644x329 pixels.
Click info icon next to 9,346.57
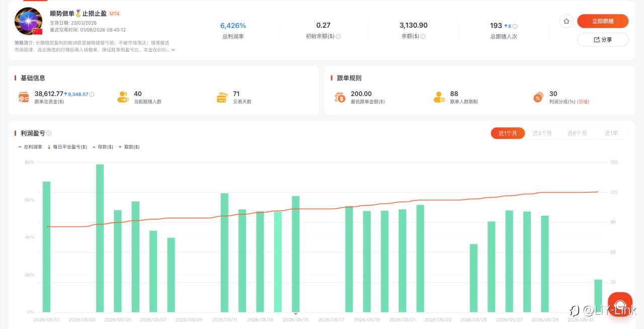tap(92, 94)
